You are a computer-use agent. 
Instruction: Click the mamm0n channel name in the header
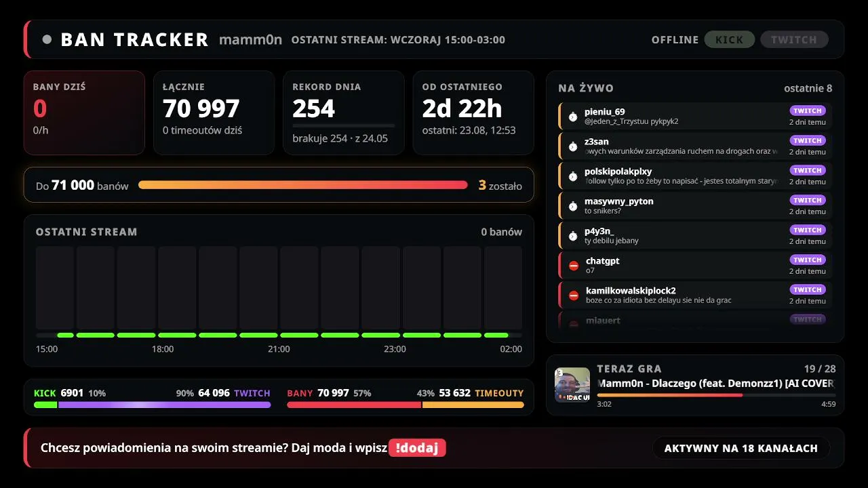pos(250,39)
